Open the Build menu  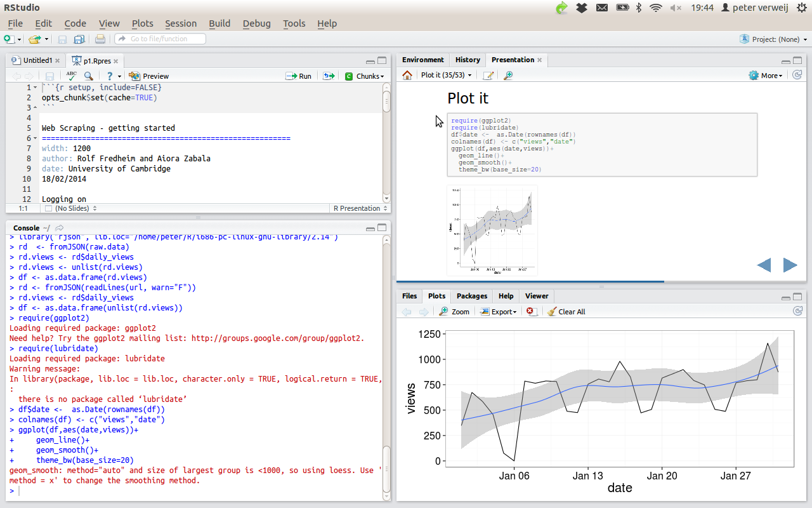pyautogui.click(x=219, y=23)
